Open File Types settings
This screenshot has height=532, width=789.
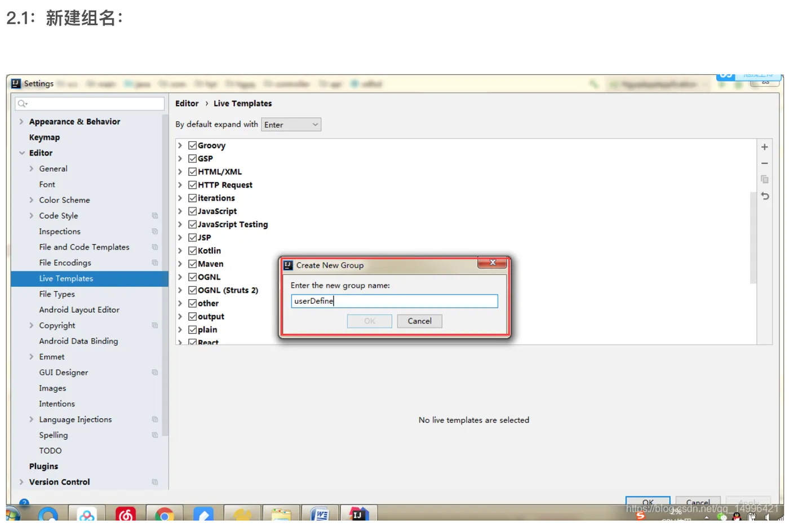pos(57,294)
